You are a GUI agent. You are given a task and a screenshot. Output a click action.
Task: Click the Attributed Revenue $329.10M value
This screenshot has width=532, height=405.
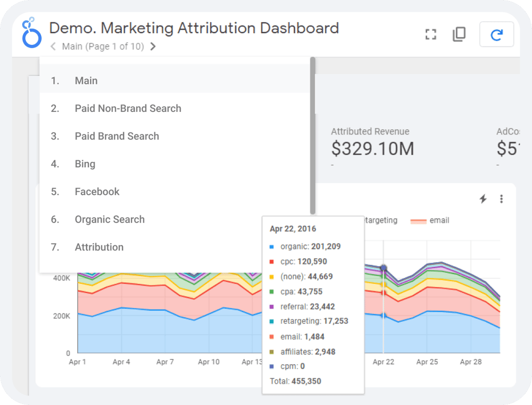click(373, 149)
